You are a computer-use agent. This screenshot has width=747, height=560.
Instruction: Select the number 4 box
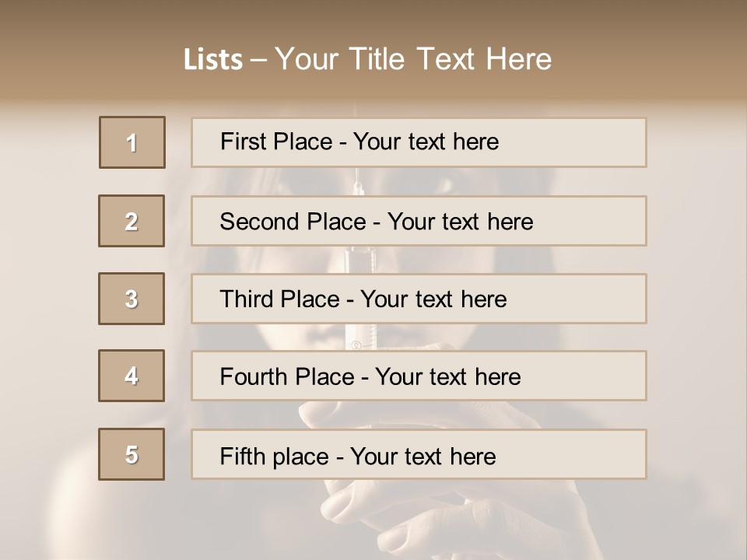pyautogui.click(x=132, y=376)
